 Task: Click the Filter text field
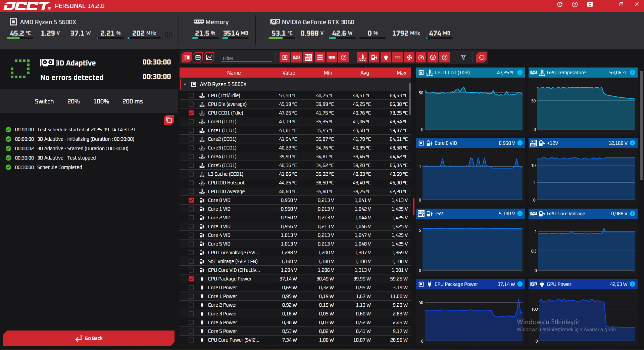tap(247, 58)
